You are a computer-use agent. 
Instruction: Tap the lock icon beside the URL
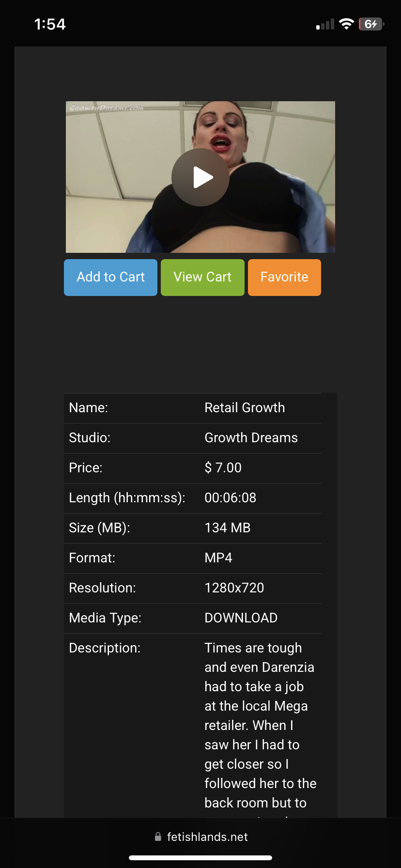[158, 837]
